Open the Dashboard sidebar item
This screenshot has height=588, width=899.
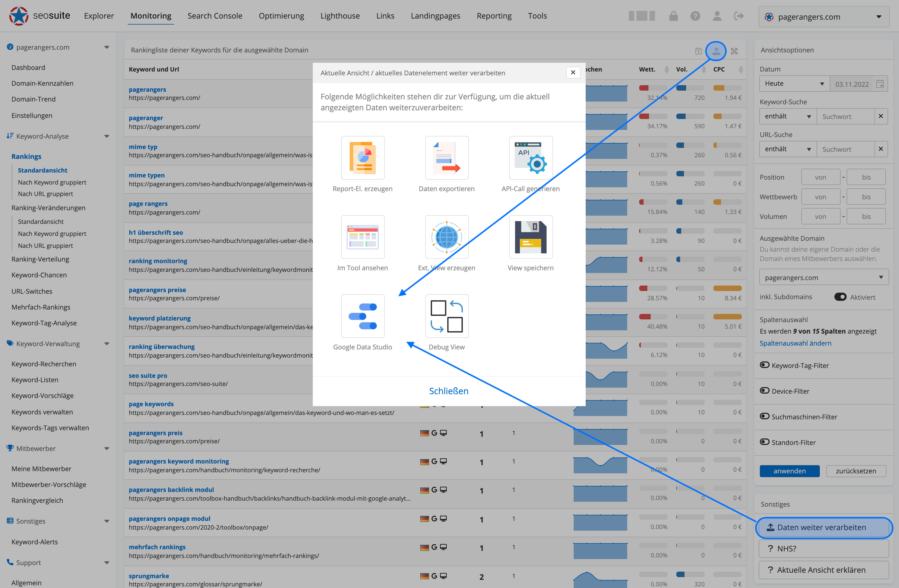pos(28,67)
